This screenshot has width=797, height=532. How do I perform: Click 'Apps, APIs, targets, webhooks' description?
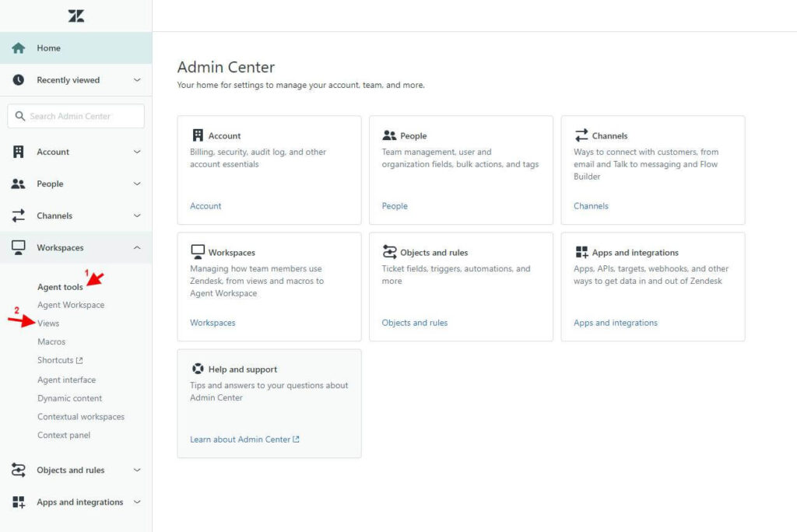point(651,275)
